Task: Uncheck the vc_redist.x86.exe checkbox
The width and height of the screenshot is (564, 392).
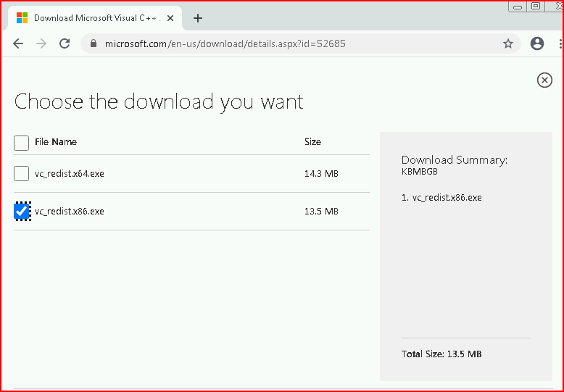Action: coord(21,211)
